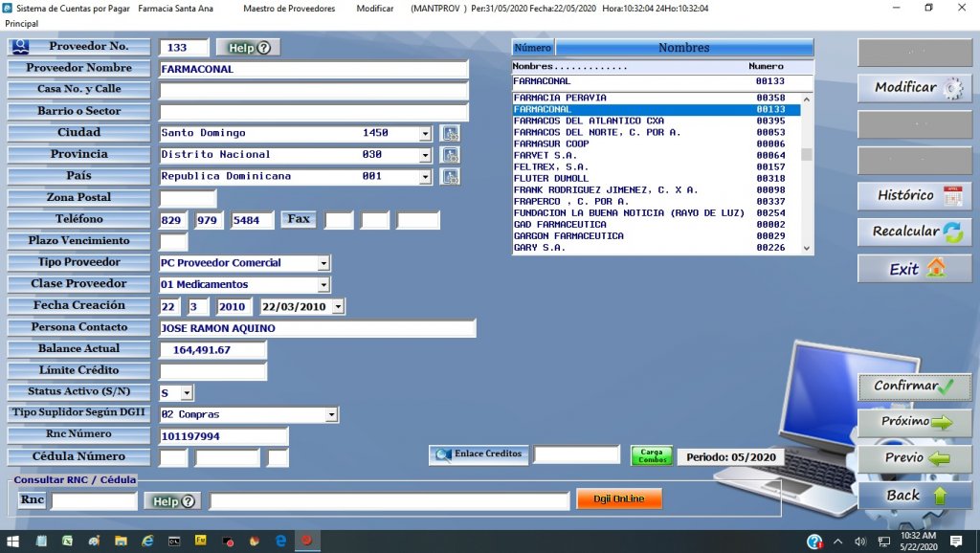
Task: Sort list by the Número column header
Action: click(x=533, y=48)
